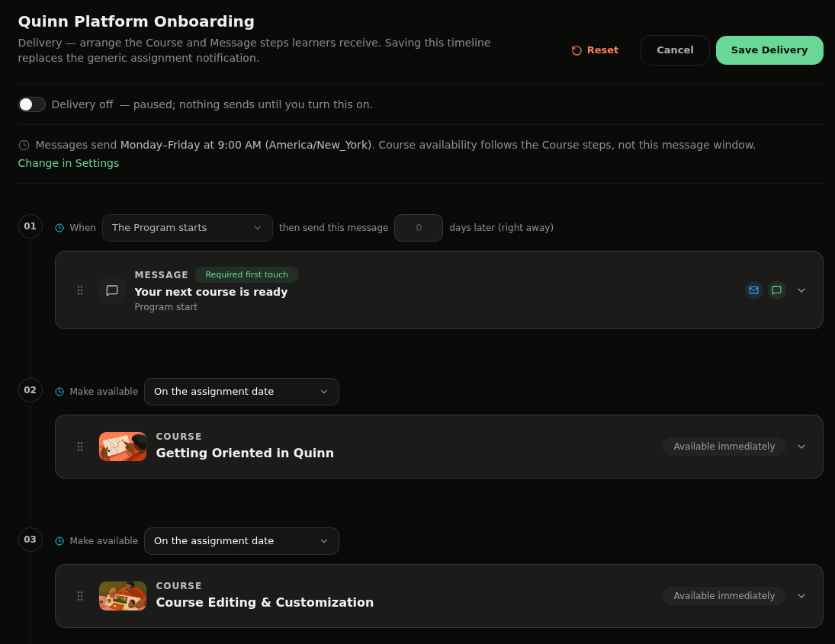835x644 pixels.
Task: Click the clock icon beside 'When' in step 01
Action: click(59, 228)
